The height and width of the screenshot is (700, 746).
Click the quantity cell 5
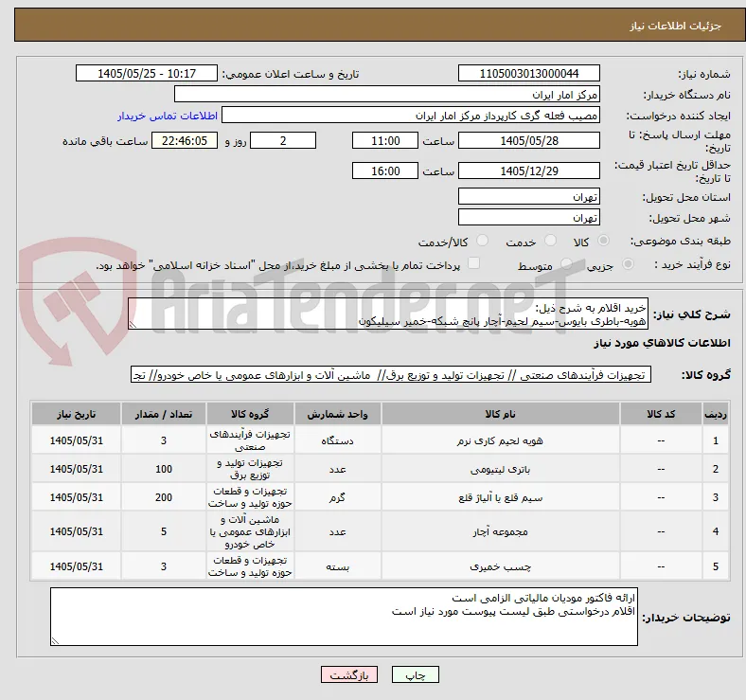click(163, 531)
